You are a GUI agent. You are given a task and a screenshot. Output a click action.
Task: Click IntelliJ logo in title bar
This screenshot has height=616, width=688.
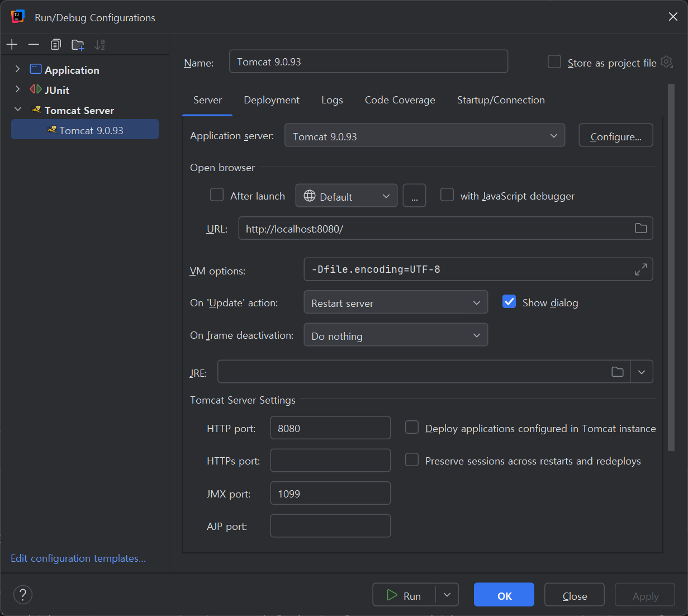tap(18, 17)
